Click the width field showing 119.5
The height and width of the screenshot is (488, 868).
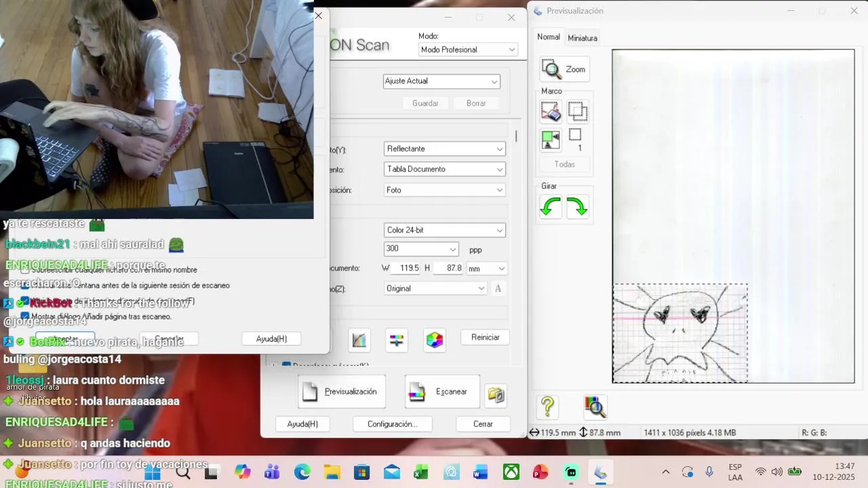click(406, 268)
